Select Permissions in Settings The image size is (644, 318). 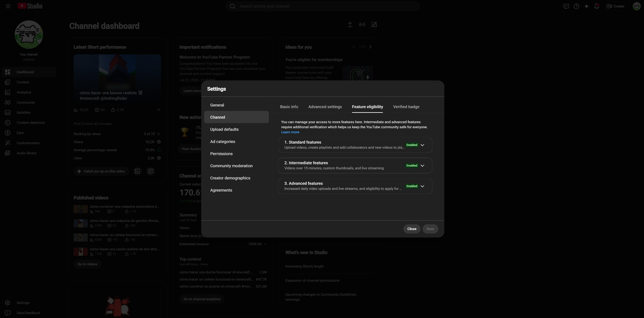236,154
